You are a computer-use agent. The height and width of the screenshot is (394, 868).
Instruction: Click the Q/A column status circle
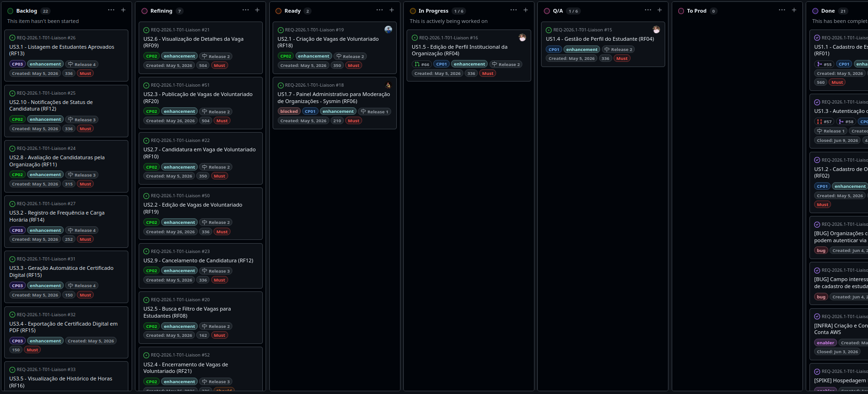(x=547, y=11)
